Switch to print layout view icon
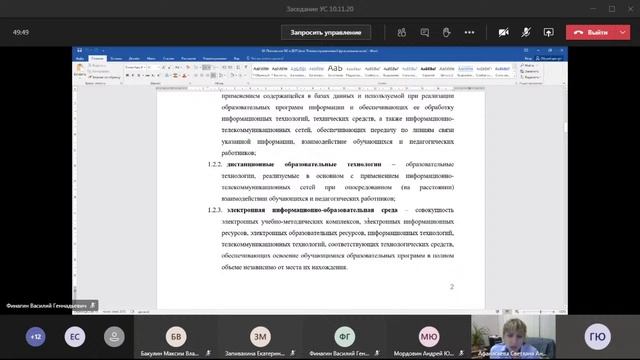 click(507, 311)
